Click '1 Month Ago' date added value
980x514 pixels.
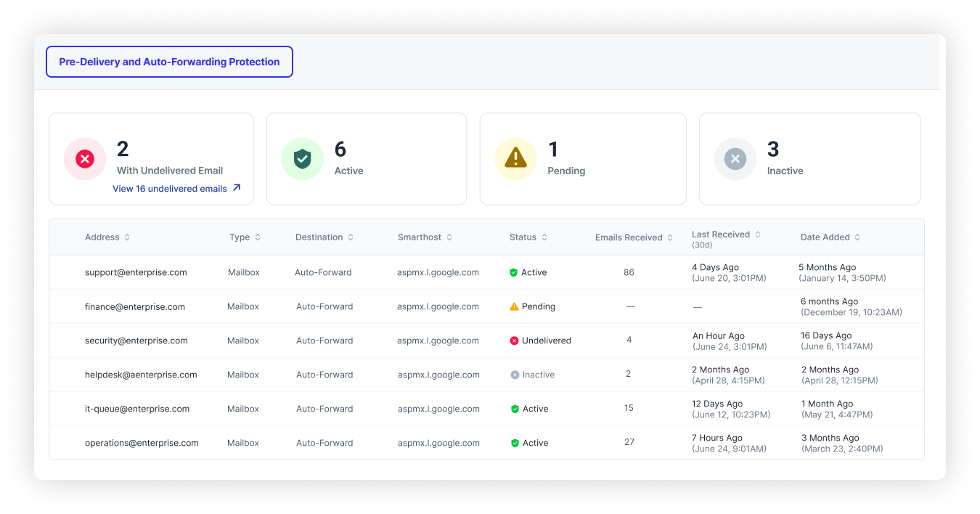(828, 404)
